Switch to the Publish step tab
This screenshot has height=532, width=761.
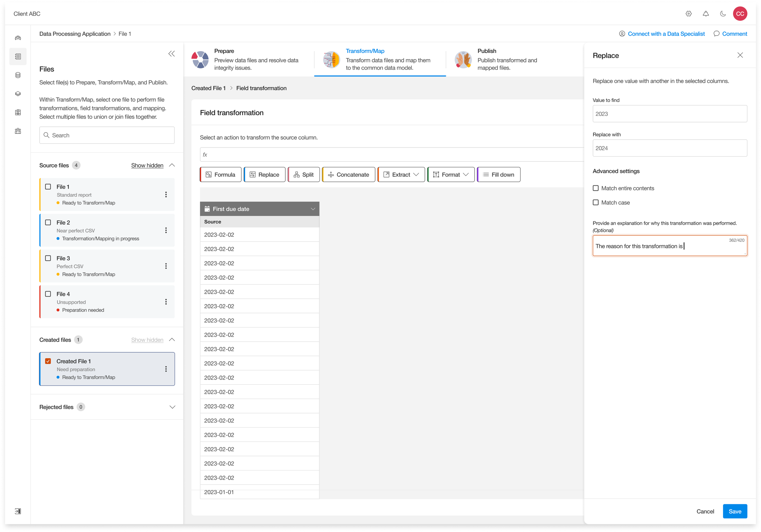[x=507, y=59]
